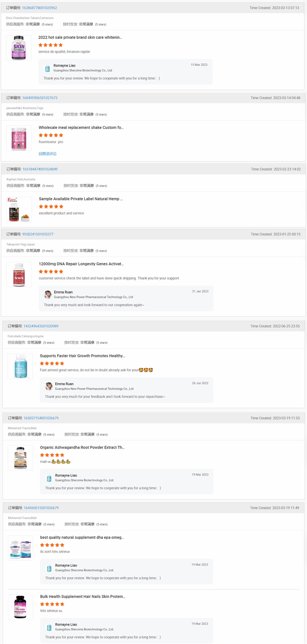Open the Collagen Peptides product image

pyautogui.click(x=19, y=138)
